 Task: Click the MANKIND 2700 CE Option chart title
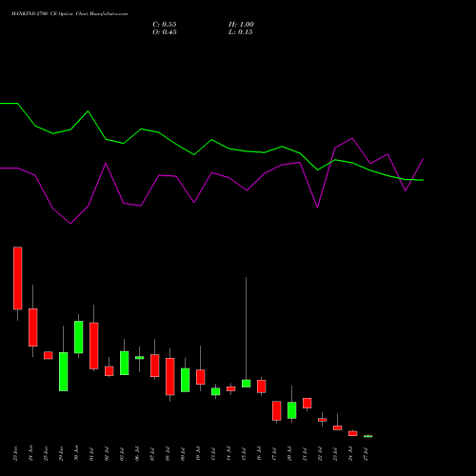pyautogui.click(x=69, y=14)
